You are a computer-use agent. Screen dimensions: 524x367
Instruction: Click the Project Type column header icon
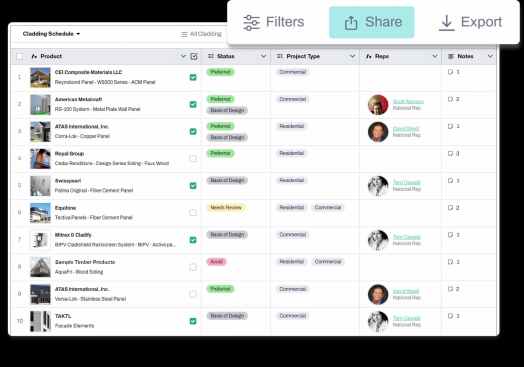click(x=280, y=56)
